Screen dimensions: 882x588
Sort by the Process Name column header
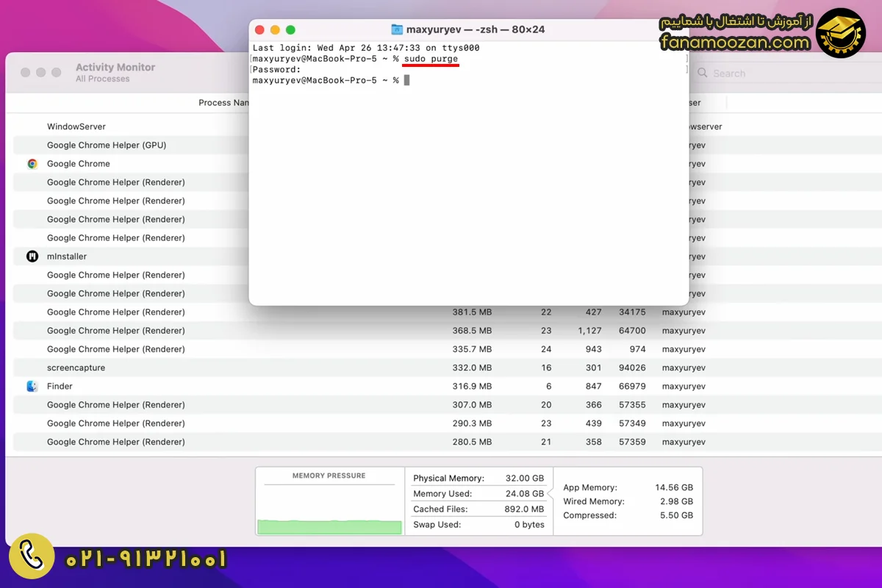tap(224, 103)
